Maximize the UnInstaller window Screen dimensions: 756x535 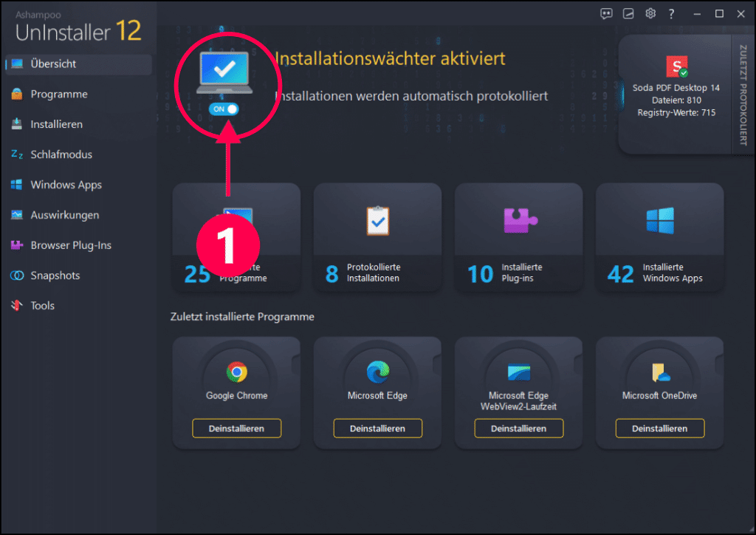click(x=719, y=13)
